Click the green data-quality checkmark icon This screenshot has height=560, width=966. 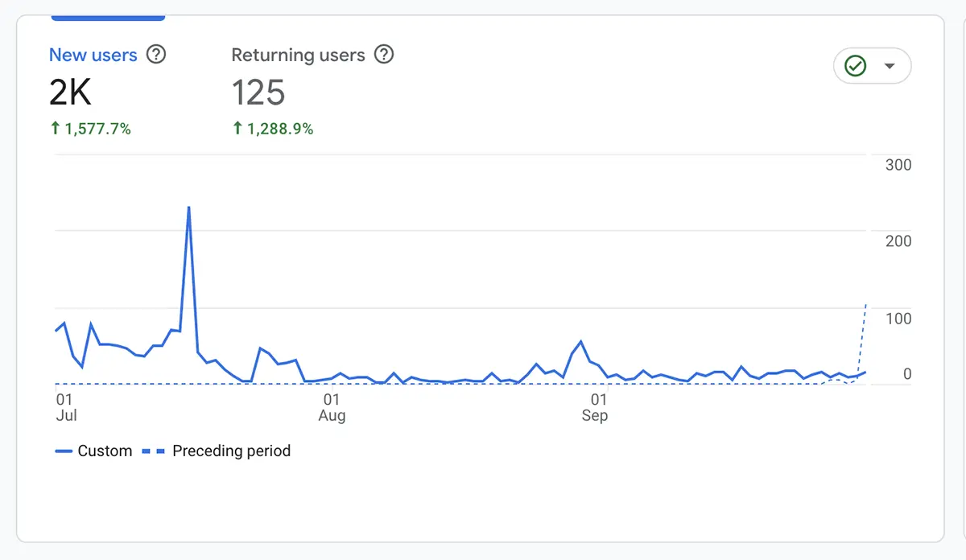tap(856, 66)
